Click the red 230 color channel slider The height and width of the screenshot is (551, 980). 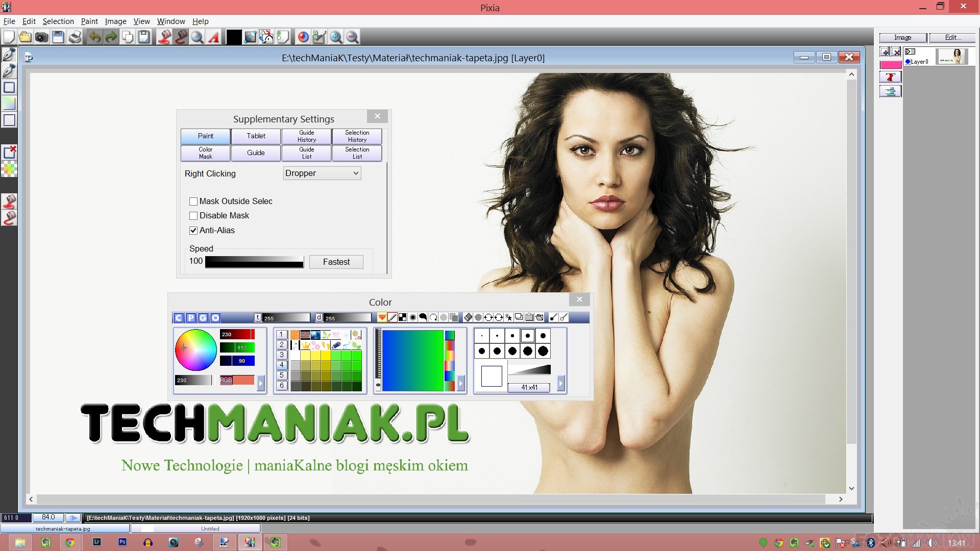(x=237, y=334)
